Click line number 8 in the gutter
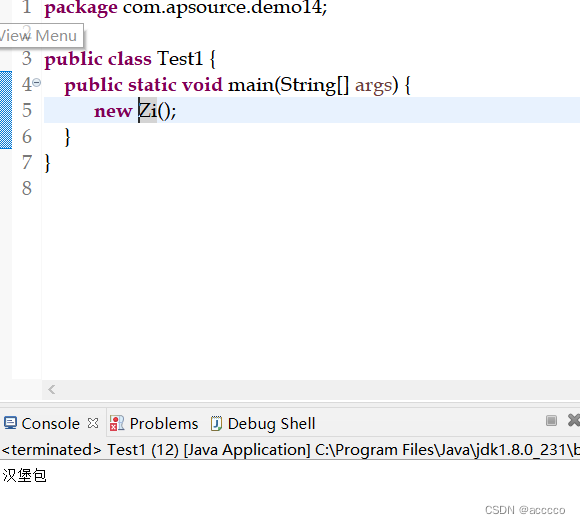The height and width of the screenshot is (524, 580). (x=27, y=188)
